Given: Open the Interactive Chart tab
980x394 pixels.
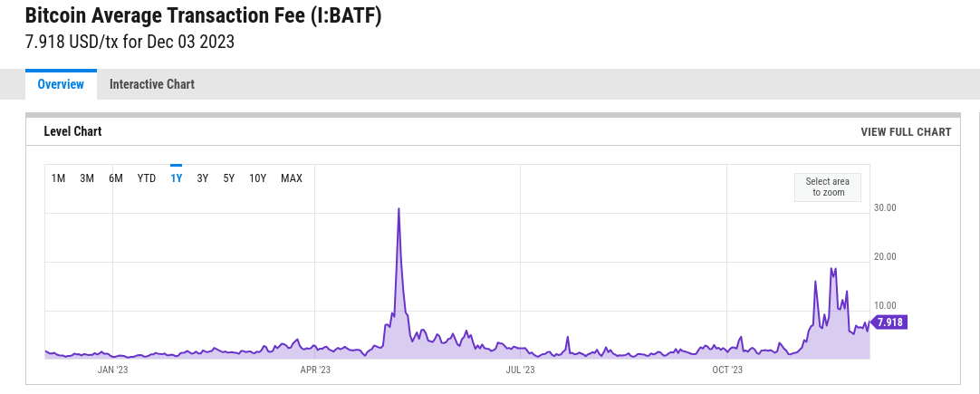Looking at the screenshot, I should [x=152, y=84].
